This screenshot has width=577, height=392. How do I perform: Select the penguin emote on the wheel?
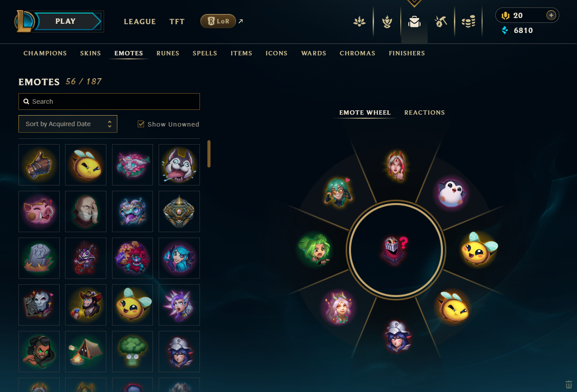point(452,193)
